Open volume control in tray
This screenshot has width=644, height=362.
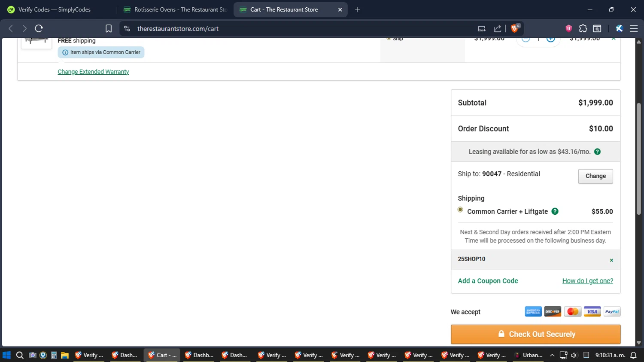pyautogui.click(x=574, y=355)
